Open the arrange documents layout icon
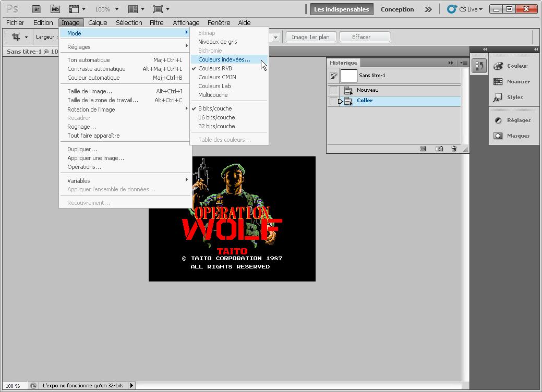Viewport: 542px width, 392px height. pyautogui.click(x=133, y=9)
